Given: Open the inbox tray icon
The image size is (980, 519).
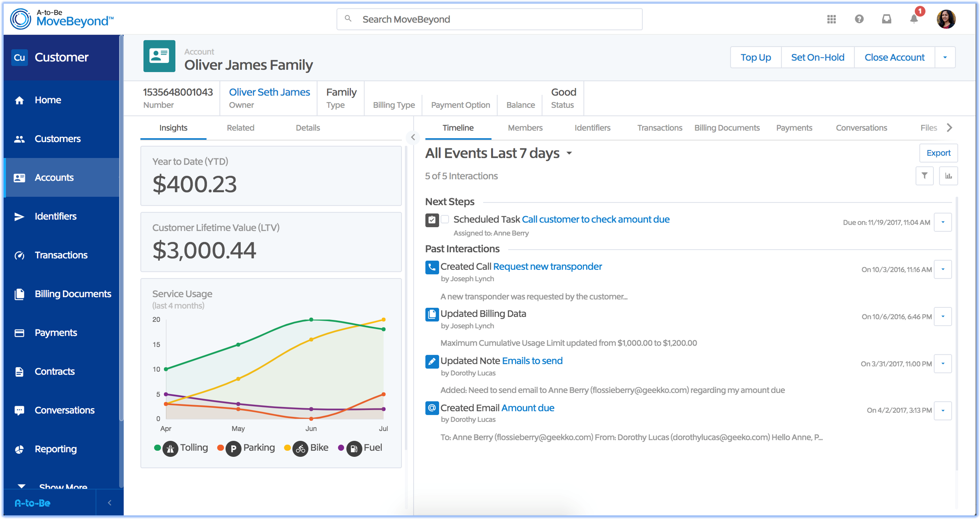Looking at the screenshot, I should [x=887, y=19].
